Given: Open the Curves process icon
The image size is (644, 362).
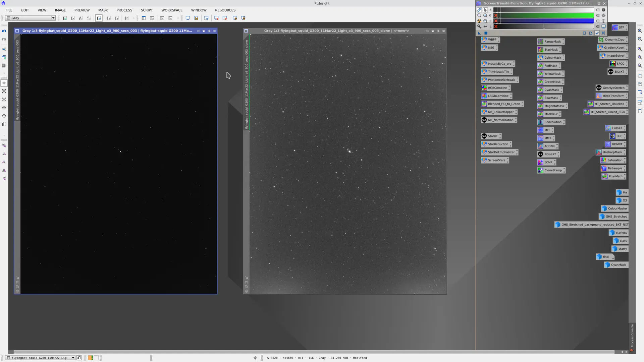Looking at the screenshot, I should pyautogui.click(x=615, y=128).
